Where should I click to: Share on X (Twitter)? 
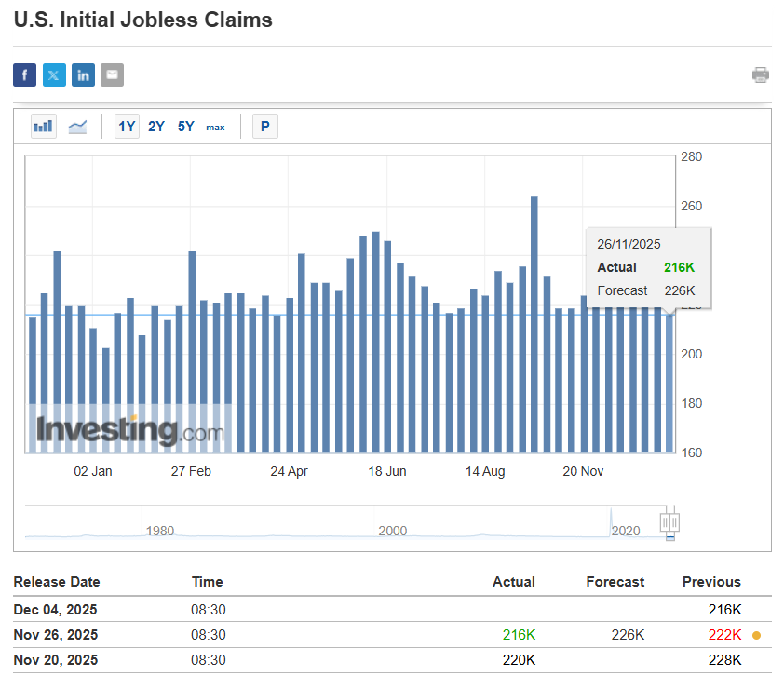54,75
